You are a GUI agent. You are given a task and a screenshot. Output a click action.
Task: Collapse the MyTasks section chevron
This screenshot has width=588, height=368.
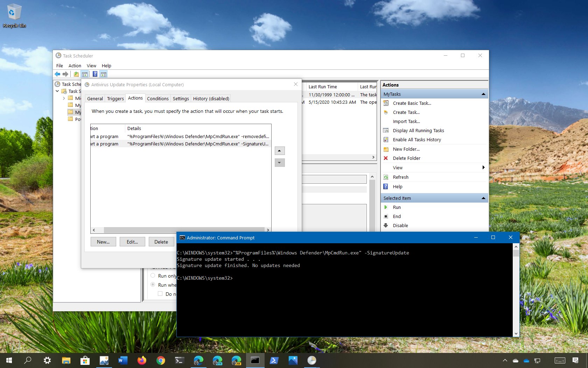click(483, 94)
